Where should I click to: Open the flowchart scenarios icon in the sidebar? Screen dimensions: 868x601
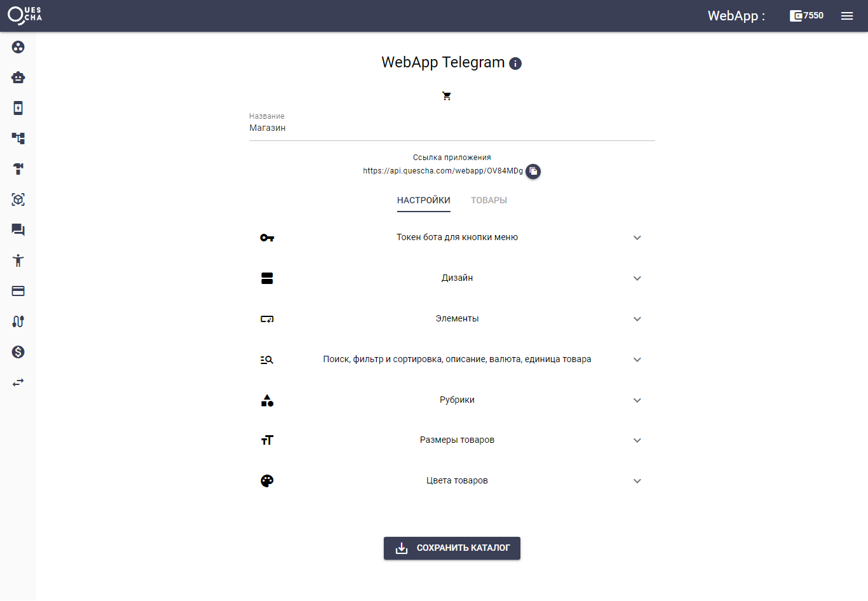(18, 138)
